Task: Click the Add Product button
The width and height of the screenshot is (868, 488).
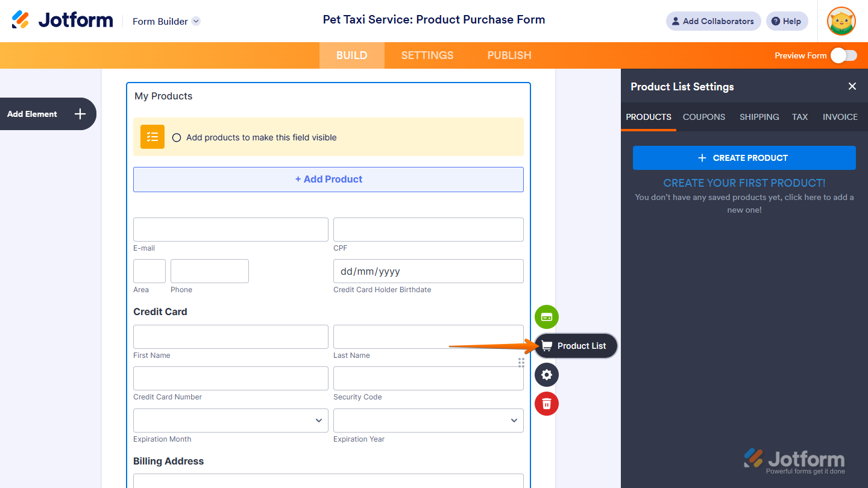Action: tap(329, 180)
